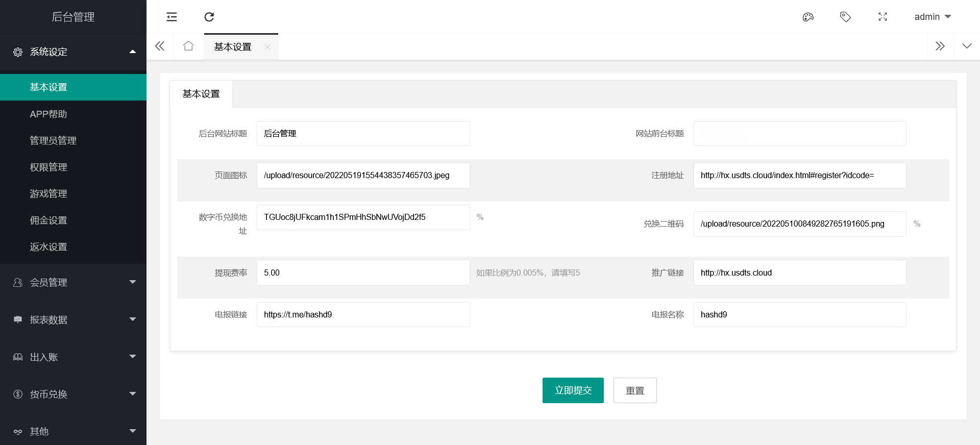Open the tab operations dropdown arrow
980x445 pixels.
tap(967, 46)
